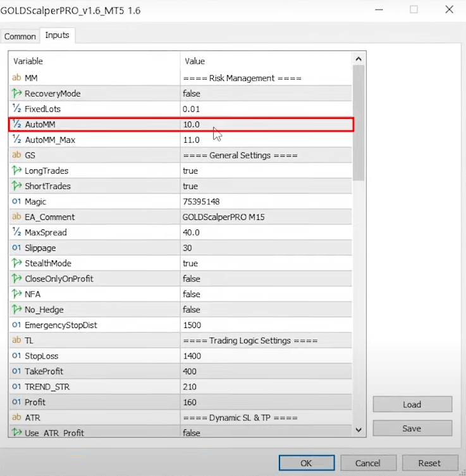
Task: Click the EA_Comment value GOLDScalperPRO M15
Action: point(224,217)
